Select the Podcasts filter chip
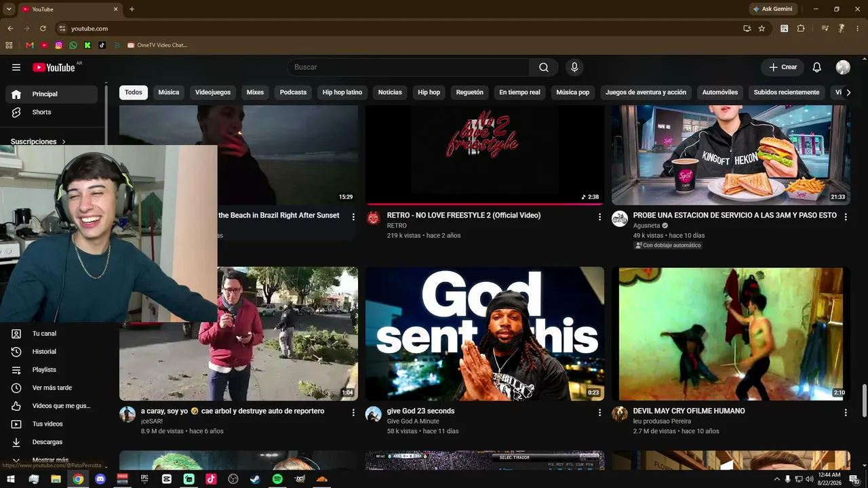868x488 pixels. 293,92
